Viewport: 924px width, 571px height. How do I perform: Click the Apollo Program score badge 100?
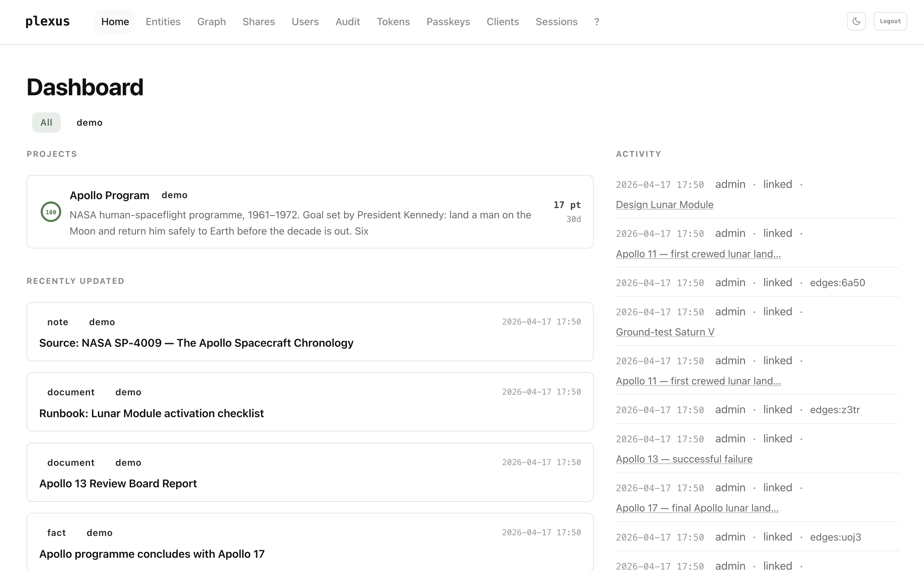[51, 212]
